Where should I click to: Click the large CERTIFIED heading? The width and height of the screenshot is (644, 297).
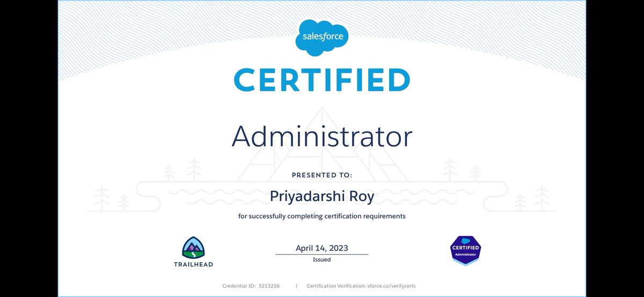click(x=322, y=79)
